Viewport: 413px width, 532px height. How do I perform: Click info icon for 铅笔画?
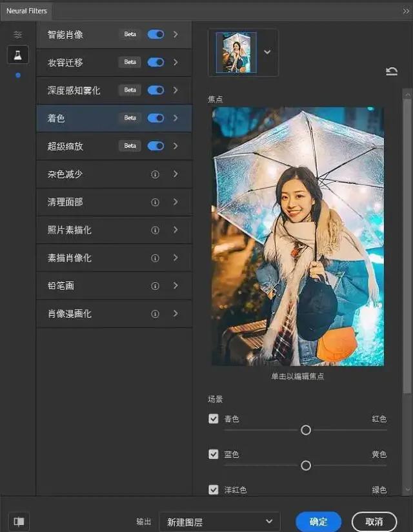tap(155, 286)
